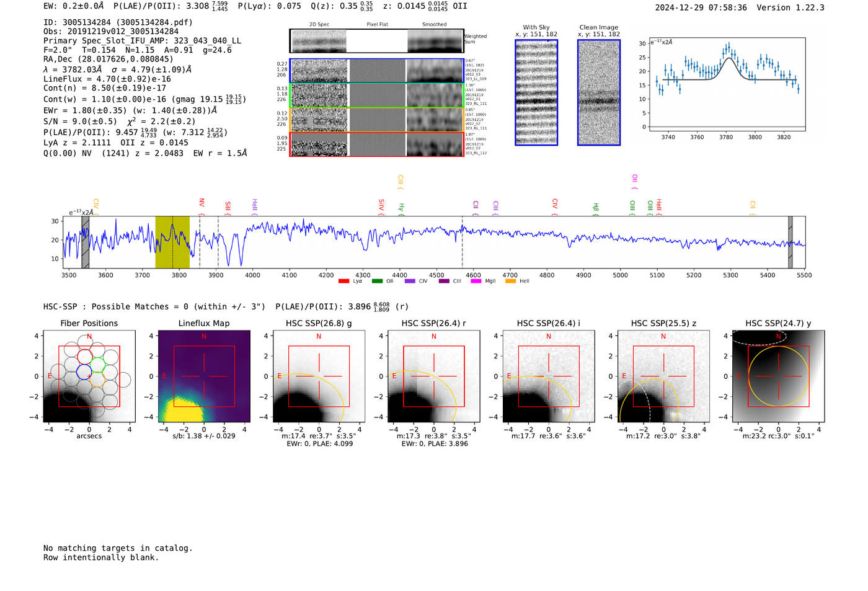Select the SiII line marker above spectrum
Viewport: 868px width, 591px height.
228,208
